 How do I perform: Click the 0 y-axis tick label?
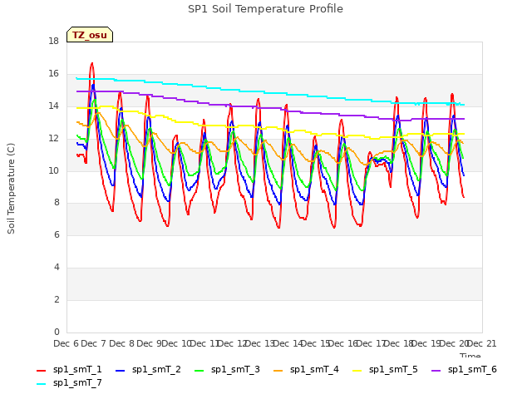pyautogui.click(x=57, y=332)
